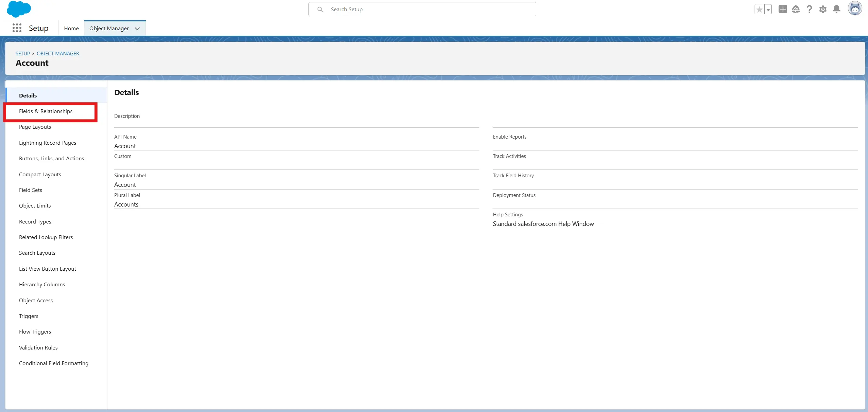View the notifications bell
Screen dimensions: 868x412
[836, 9]
